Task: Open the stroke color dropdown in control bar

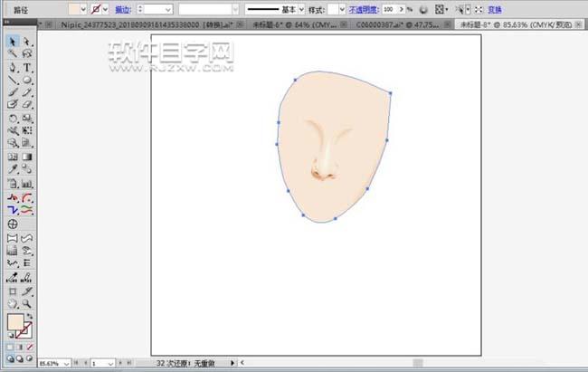Action: coord(106,8)
